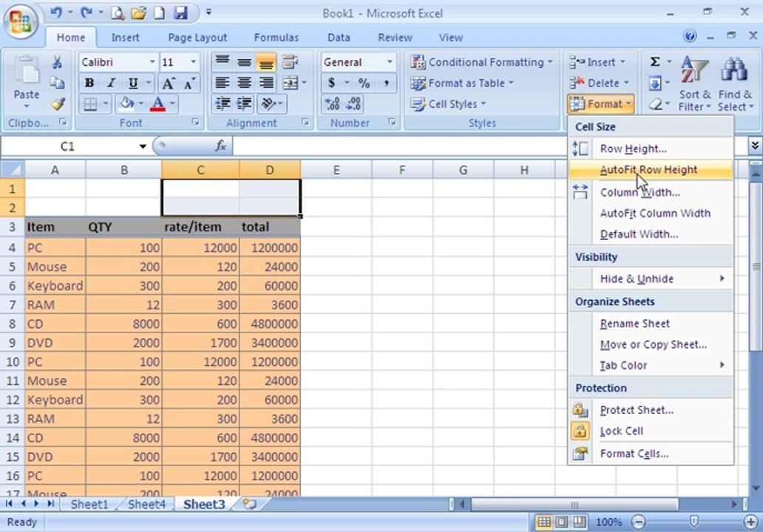
Task: Click the Copy icon in Clipboard group
Action: tap(57, 83)
